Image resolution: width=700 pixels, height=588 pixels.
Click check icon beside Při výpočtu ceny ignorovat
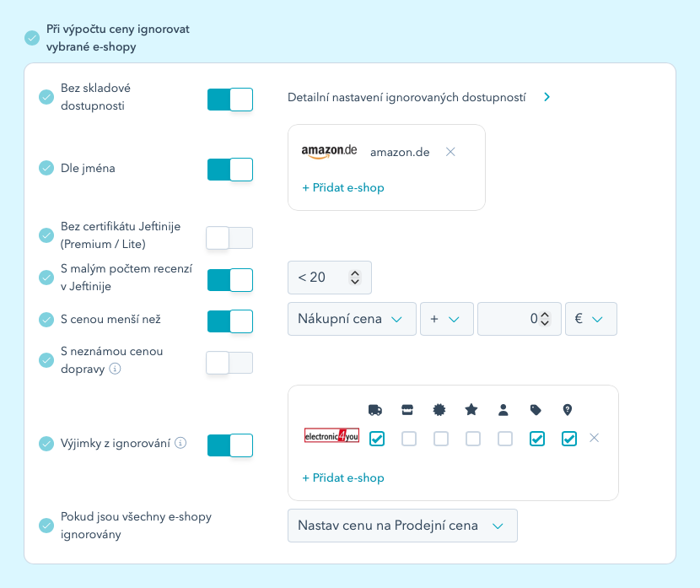pyautogui.click(x=32, y=38)
